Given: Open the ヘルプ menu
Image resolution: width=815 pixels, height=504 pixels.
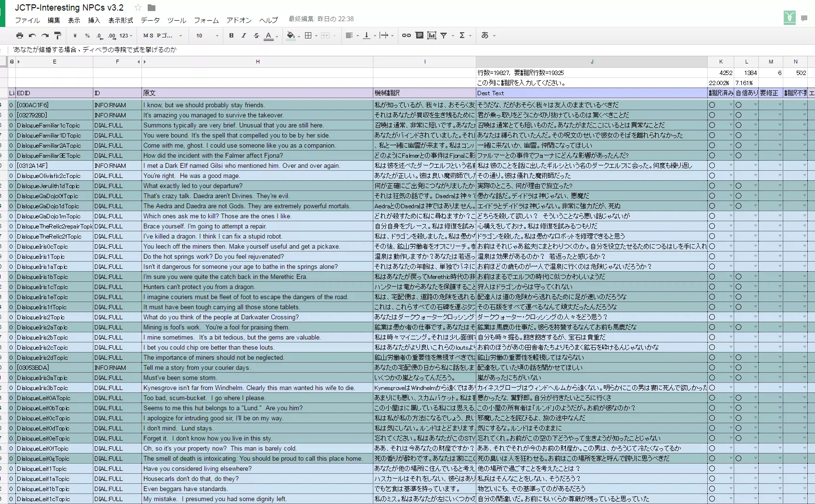Looking at the screenshot, I should click(x=268, y=20).
